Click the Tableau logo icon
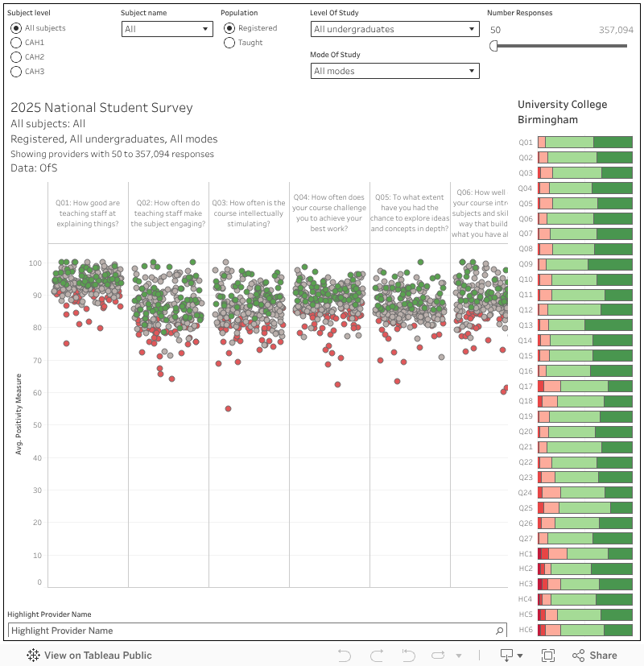This screenshot has width=644, height=666. [x=34, y=655]
